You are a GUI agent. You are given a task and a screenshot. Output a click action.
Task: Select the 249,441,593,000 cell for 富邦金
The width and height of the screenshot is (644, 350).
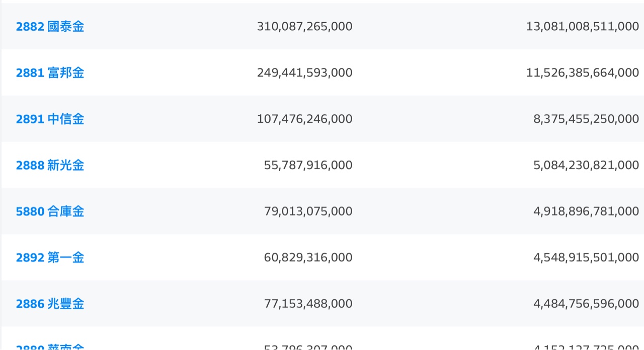304,73
